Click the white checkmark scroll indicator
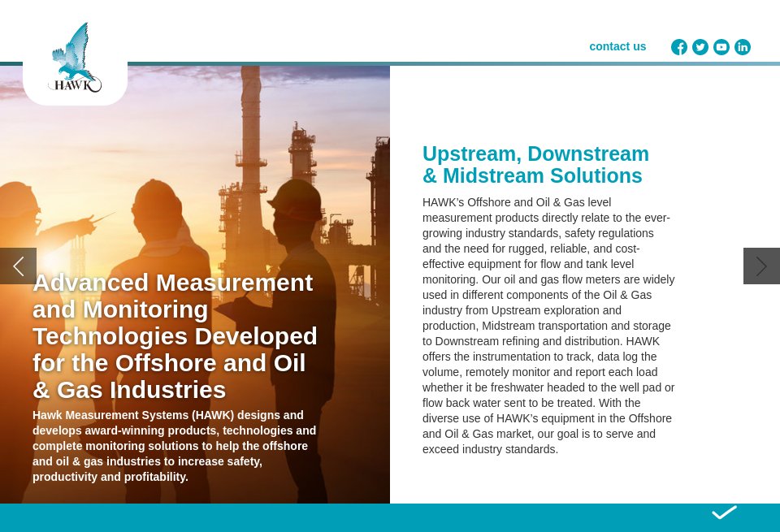780x532 pixels. 724,513
